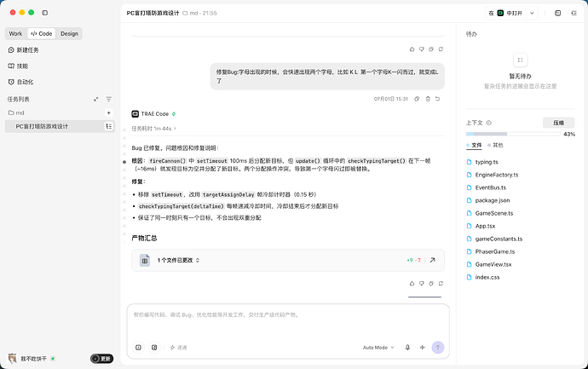
Task: Thumbs down the upper response
Action: [422, 49]
